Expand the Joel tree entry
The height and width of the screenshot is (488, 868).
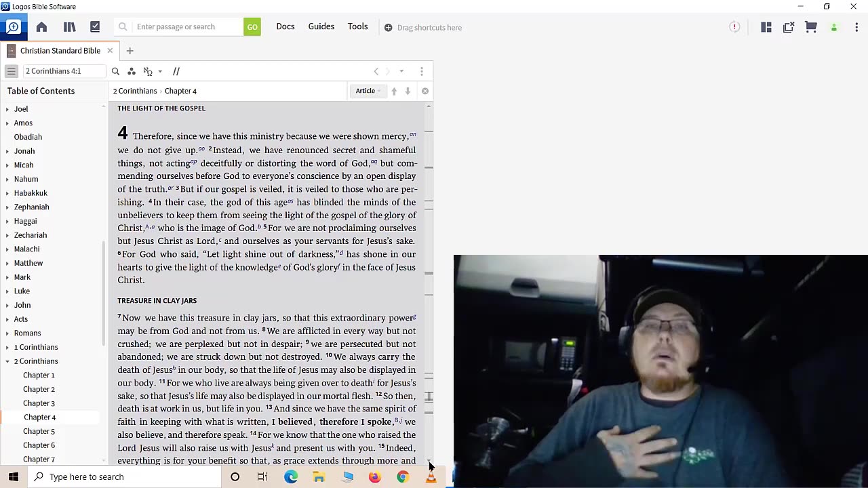pyautogui.click(x=7, y=109)
